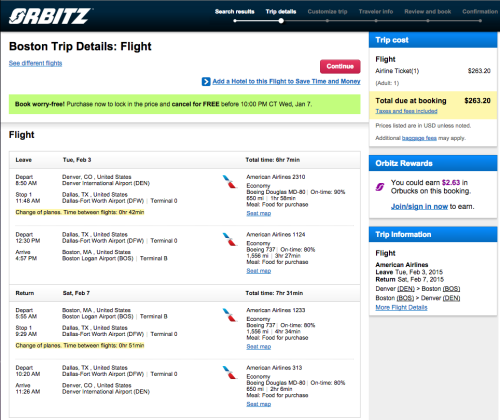Click the Orbitz logo

click(x=50, y=16)
